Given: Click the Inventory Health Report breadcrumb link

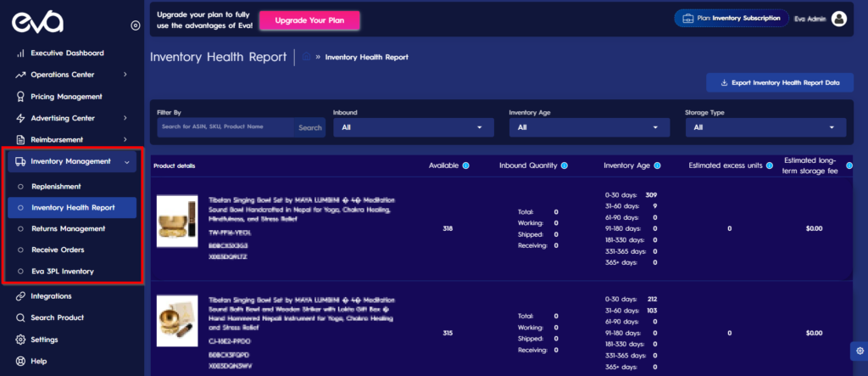Looking at the screenshot, I should pos(366,57).
